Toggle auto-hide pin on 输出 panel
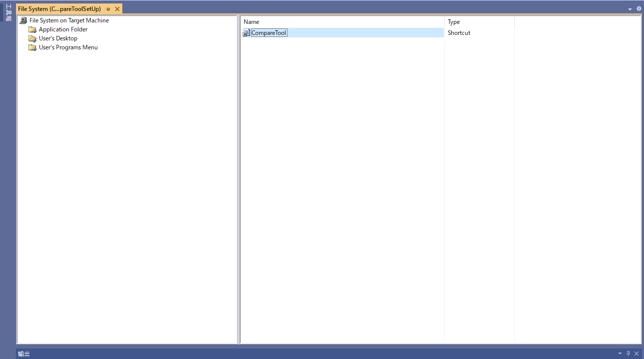This screenshot has height=359, width=644. (x=629, y=354)
